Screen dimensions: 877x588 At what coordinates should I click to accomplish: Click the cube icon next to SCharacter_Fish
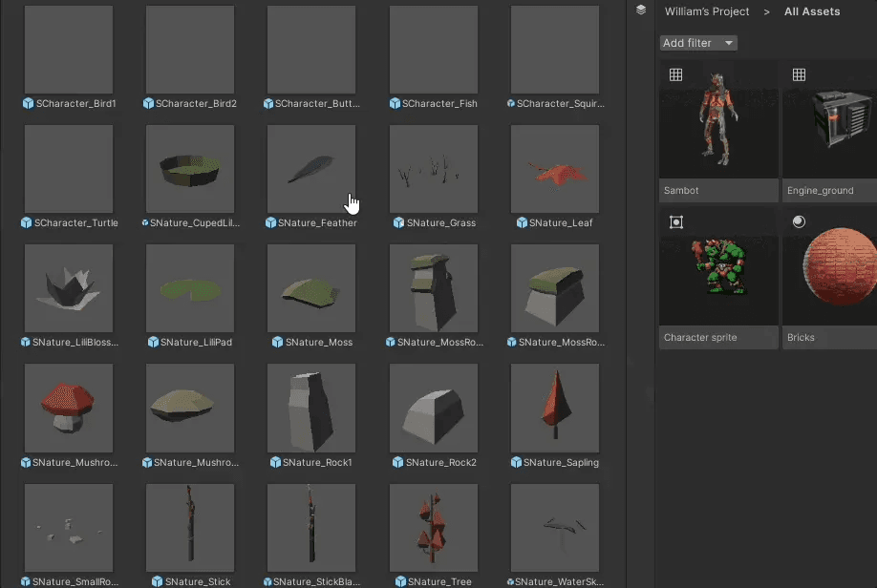pos(395,103)
